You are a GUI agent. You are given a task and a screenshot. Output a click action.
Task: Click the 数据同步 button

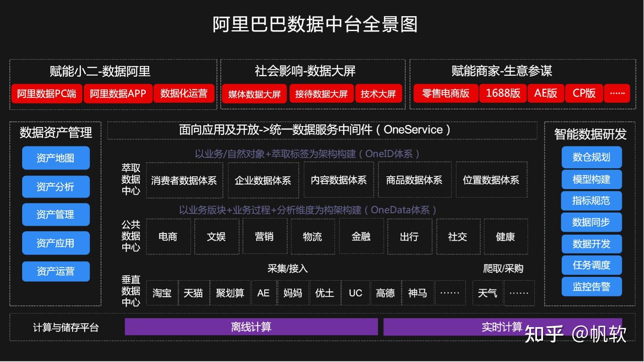[x=592, y=222]
